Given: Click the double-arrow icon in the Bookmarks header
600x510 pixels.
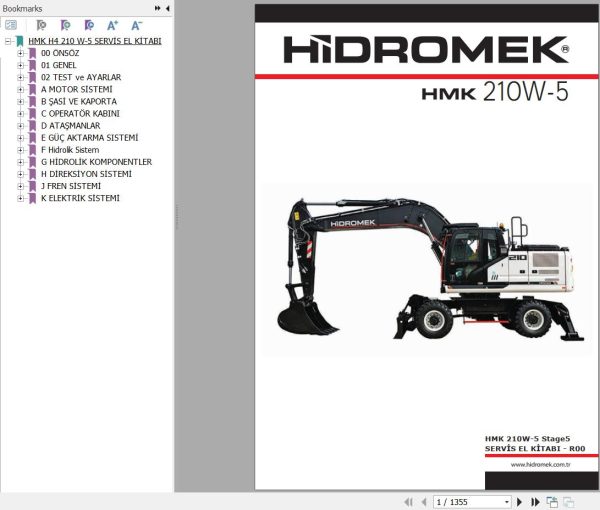Looking at the screenshot, I should [x=157, y=8].
